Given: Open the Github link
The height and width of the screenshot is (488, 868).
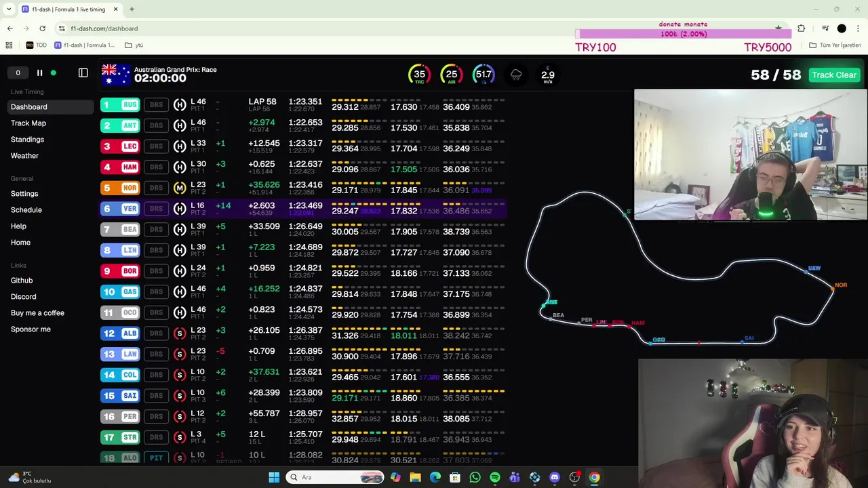Looking at the screenshot, I should (x=22, y=280).
